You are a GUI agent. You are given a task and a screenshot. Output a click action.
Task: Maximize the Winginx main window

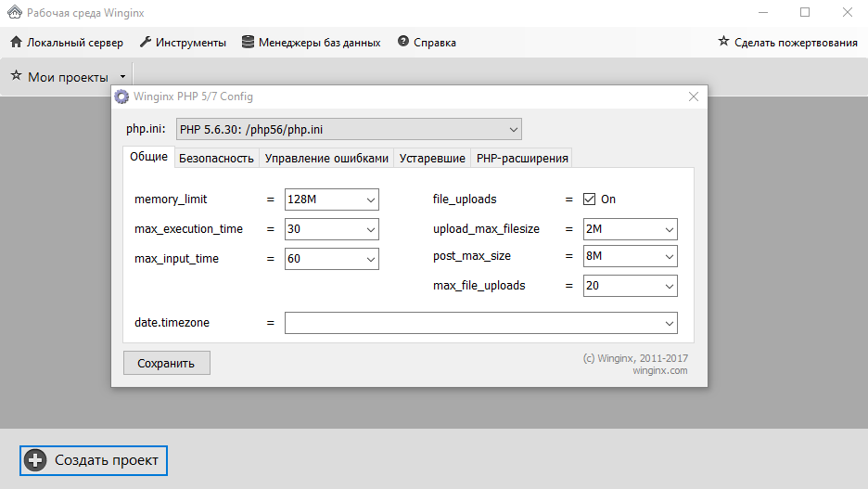click(805, 12)
